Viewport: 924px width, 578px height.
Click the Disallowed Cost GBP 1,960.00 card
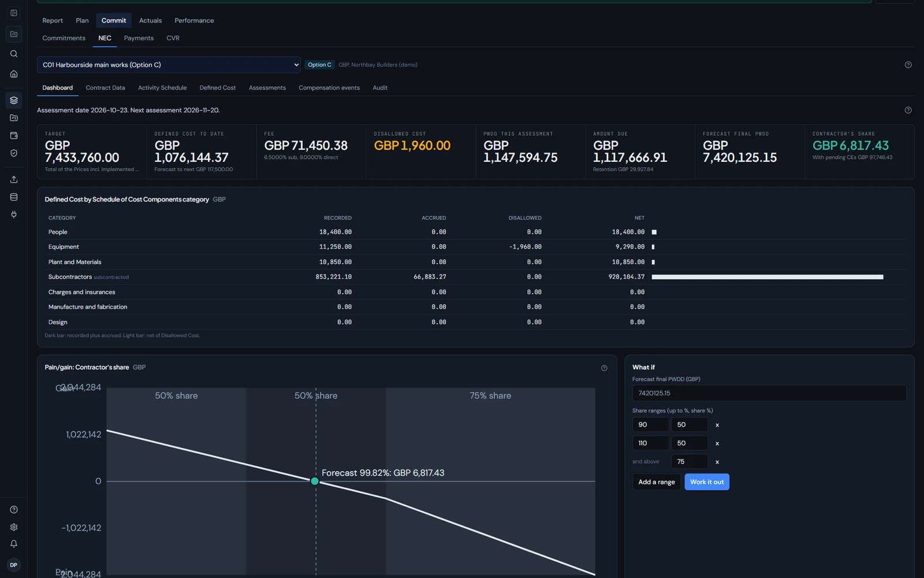tap(421, 151)
